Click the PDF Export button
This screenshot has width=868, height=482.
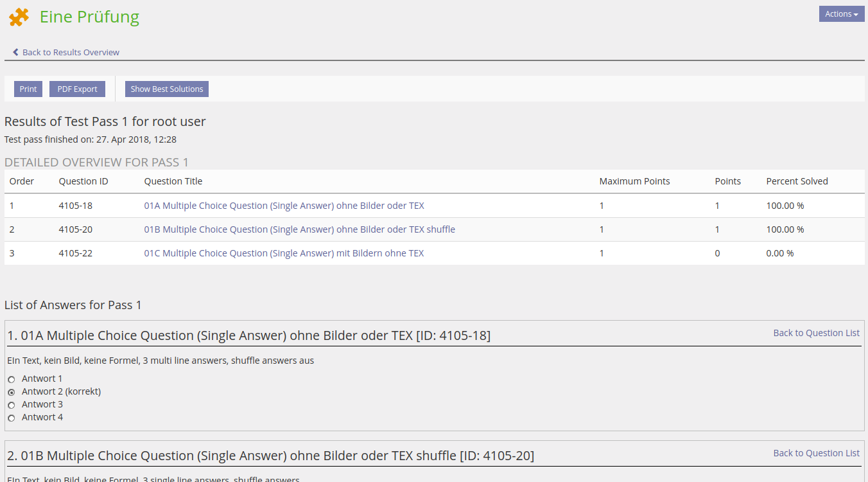click(x=77, y=89)
